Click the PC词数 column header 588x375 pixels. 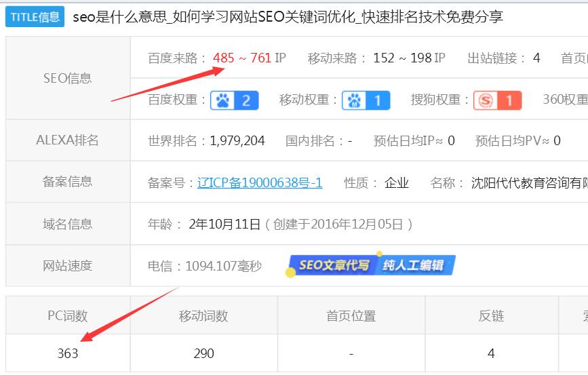pos(68,316)
